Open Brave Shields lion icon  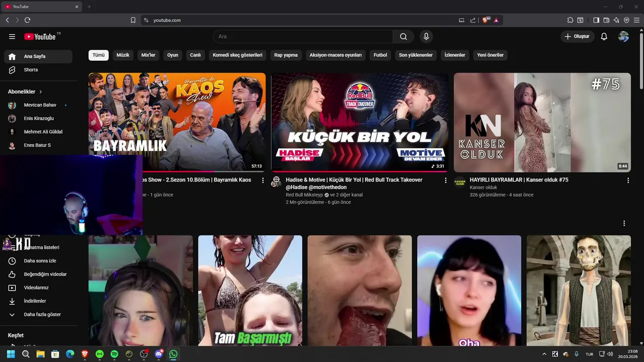486,20
